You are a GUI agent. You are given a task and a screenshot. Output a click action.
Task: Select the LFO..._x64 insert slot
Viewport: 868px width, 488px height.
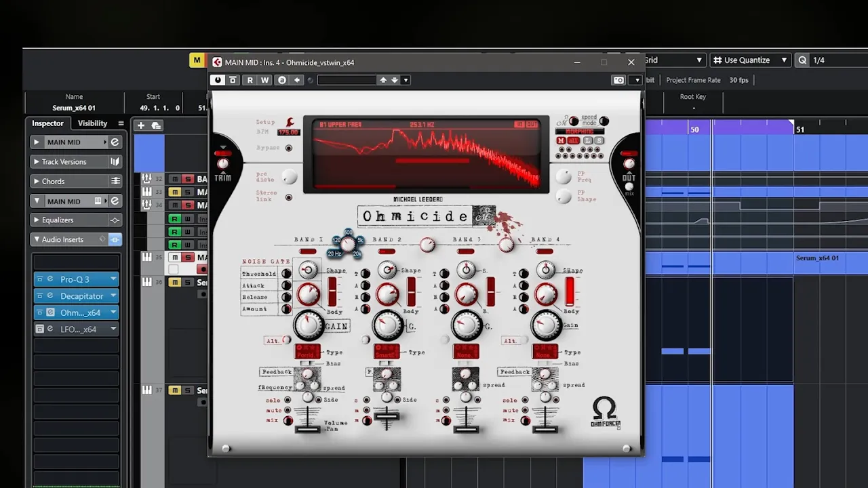(77, 329)
